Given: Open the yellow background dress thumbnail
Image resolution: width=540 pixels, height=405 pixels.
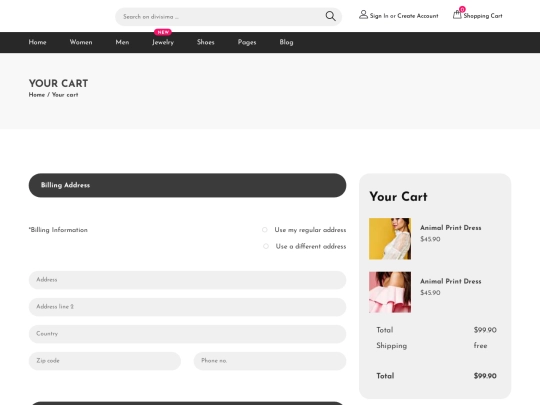Looking at the screenshot, I should [x=390, y=239].
